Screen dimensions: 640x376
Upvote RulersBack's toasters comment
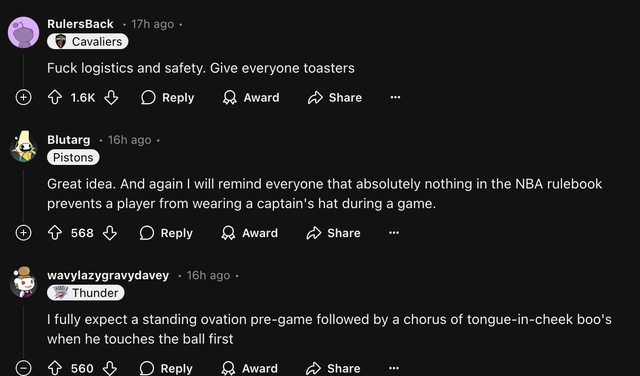[x=55, y=98]
